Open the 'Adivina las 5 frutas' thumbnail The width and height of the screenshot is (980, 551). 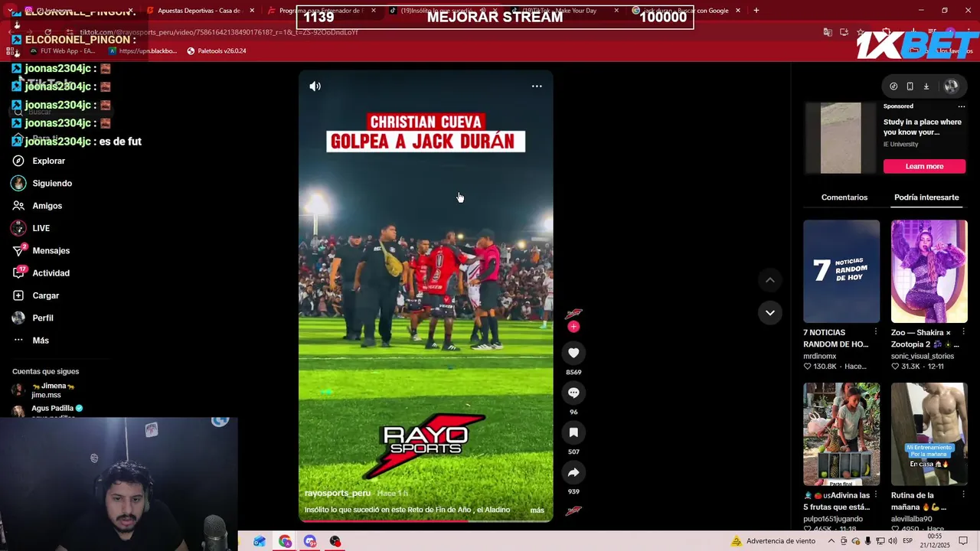coord(841,435)
